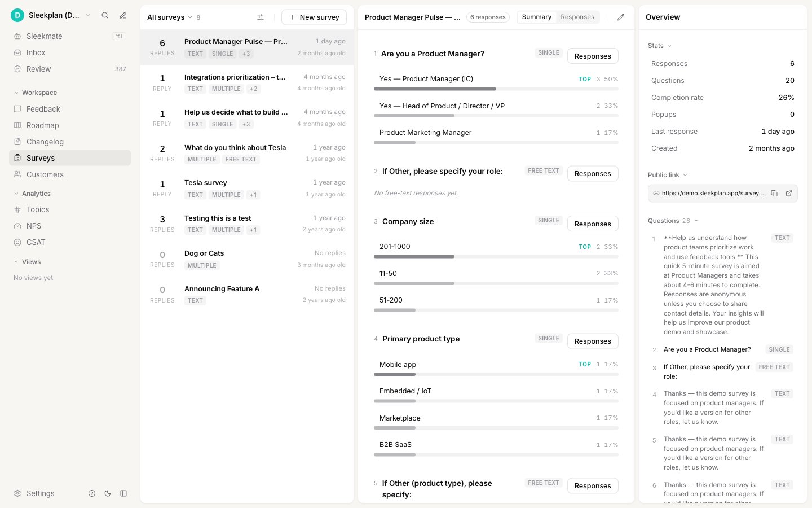
Task: View Responses for Primary product type
Action: click(593, 341)
